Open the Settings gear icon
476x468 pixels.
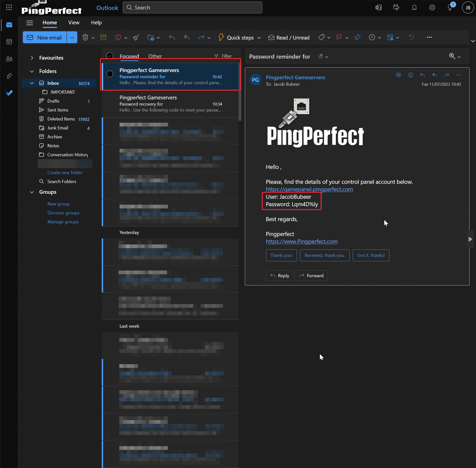pos(432,8)
